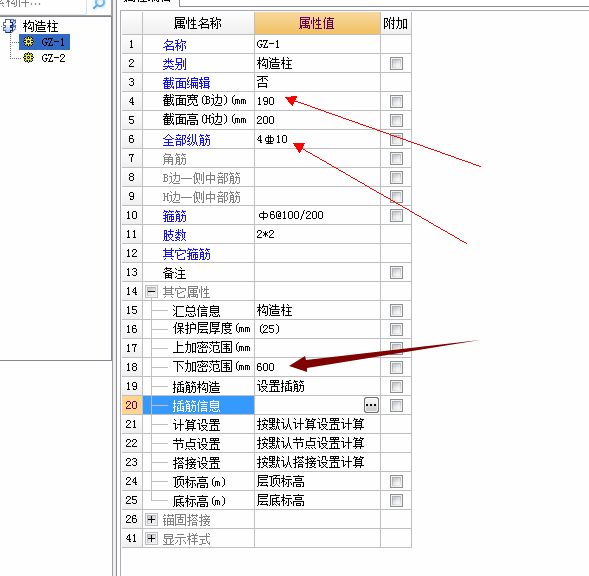The width and height of the screenshot is (589, 576).
Task: Click the 构造柱 component icon
Action: pos(9,26)
